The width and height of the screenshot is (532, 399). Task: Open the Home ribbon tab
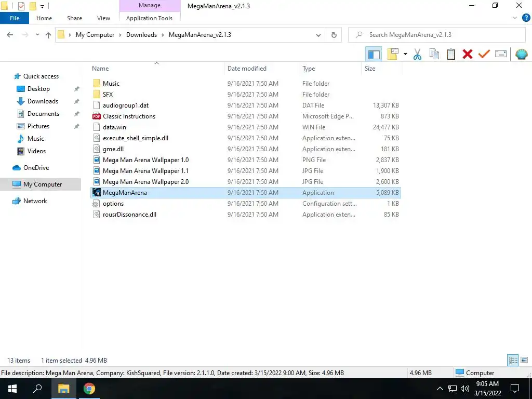[x=44, y=18]
